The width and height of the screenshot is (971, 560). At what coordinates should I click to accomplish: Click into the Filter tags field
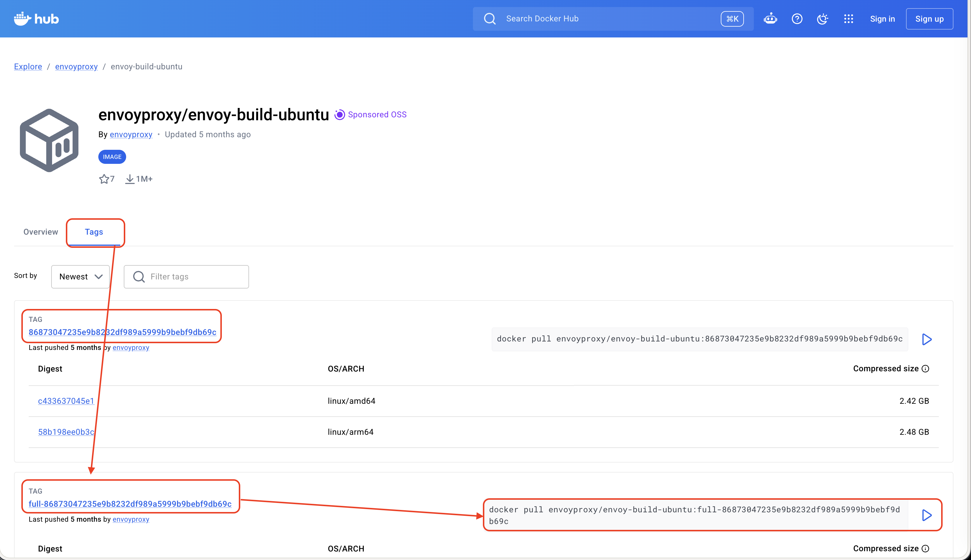coord(186,276)
